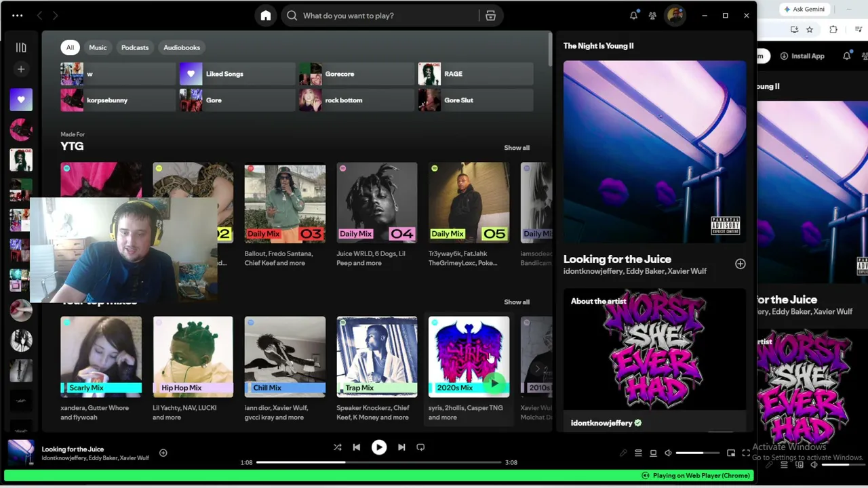Image resolution: width=868 pixels, height=488 pixels.
Task: Click the main content vertical scrollbar
Action: click(x=550, y=49)
